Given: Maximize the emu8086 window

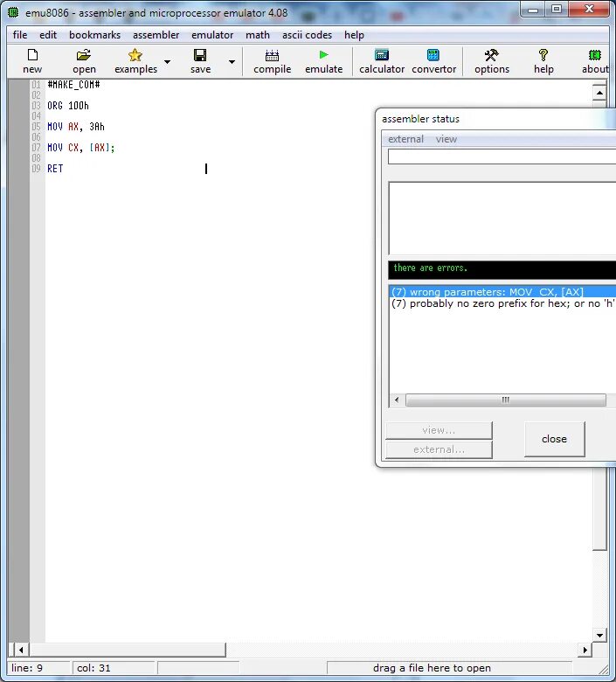Looking at the screenshot, I should tap(557, 10).
